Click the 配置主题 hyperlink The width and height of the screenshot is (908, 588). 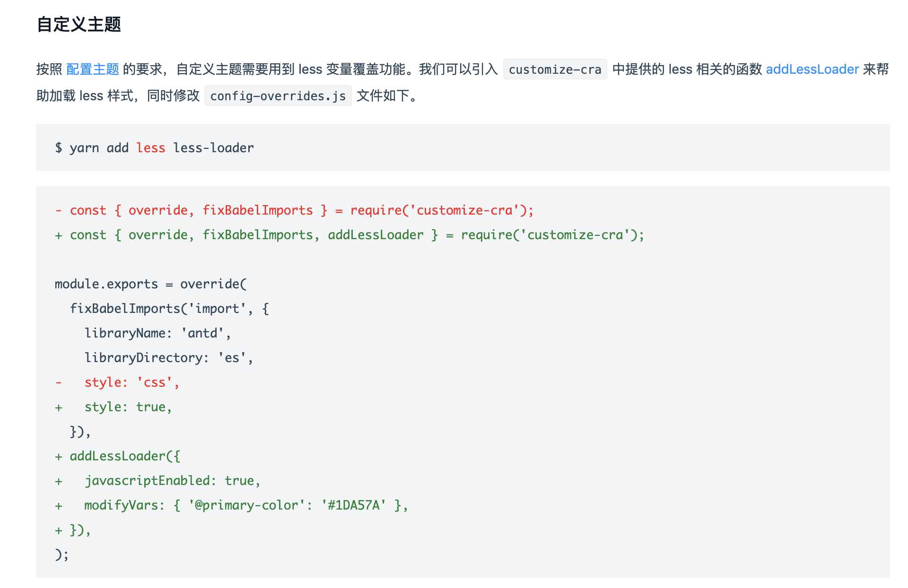[93, 69]
